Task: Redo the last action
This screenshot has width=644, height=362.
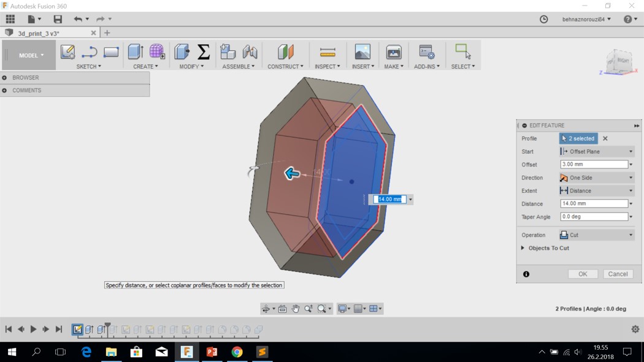Action: (100, 19)
